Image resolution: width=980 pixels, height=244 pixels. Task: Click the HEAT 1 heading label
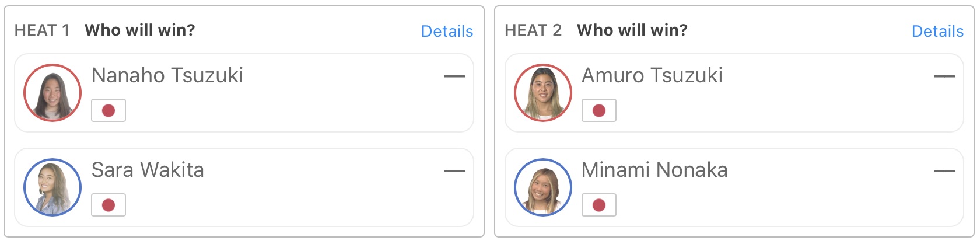coord(42,30)
